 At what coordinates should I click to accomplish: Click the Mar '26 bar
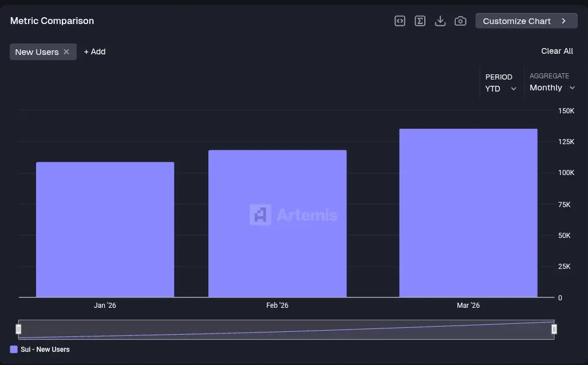tap(468, 213)
